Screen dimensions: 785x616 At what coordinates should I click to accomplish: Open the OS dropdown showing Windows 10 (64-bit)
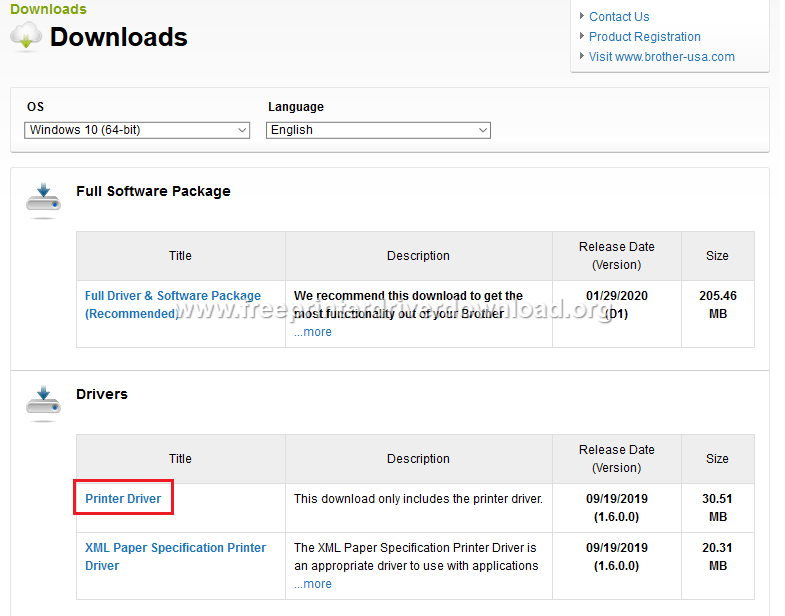point(137,130)
